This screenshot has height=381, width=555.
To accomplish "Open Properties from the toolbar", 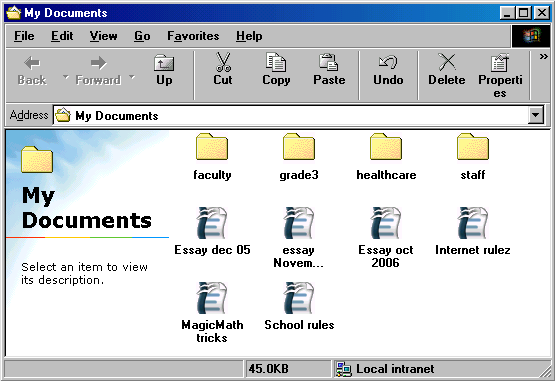I will click(500, 75).
